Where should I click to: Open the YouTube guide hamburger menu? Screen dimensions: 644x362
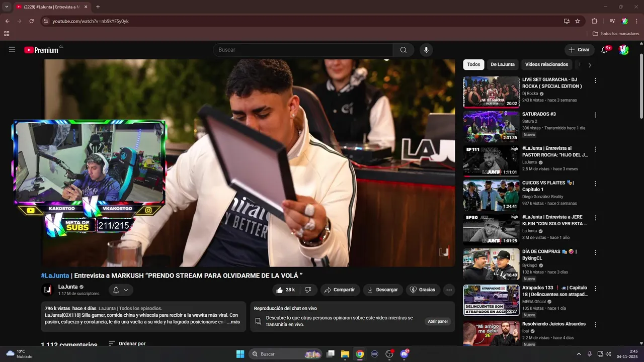(12, 50)
